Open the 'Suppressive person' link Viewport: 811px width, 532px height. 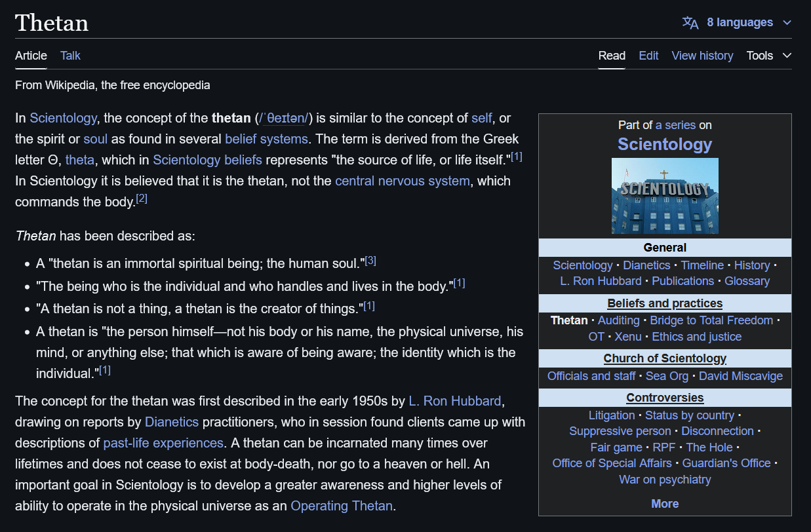coord(620,431)
